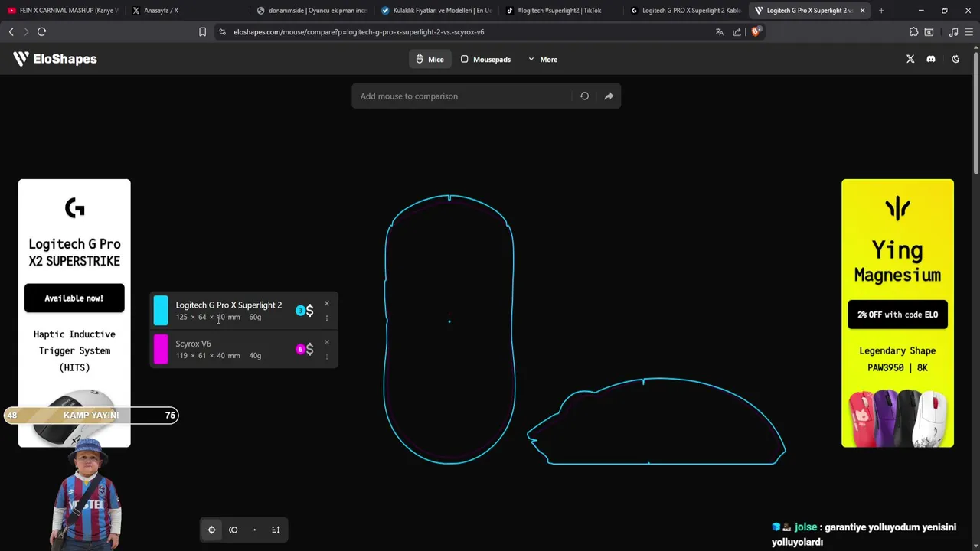Screen dimensions: 980x551
Task: Click the side-view mouse shape outline
Action: [656, 421]
